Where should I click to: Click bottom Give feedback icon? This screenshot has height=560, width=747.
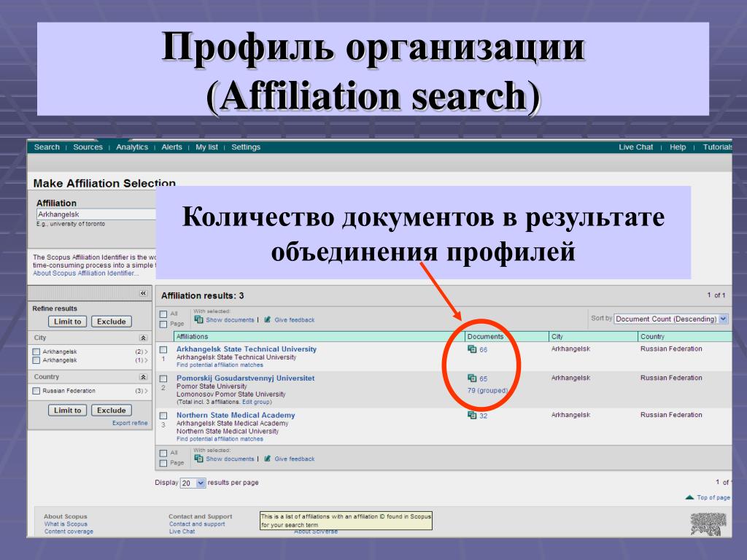click(x=268, y=459)
